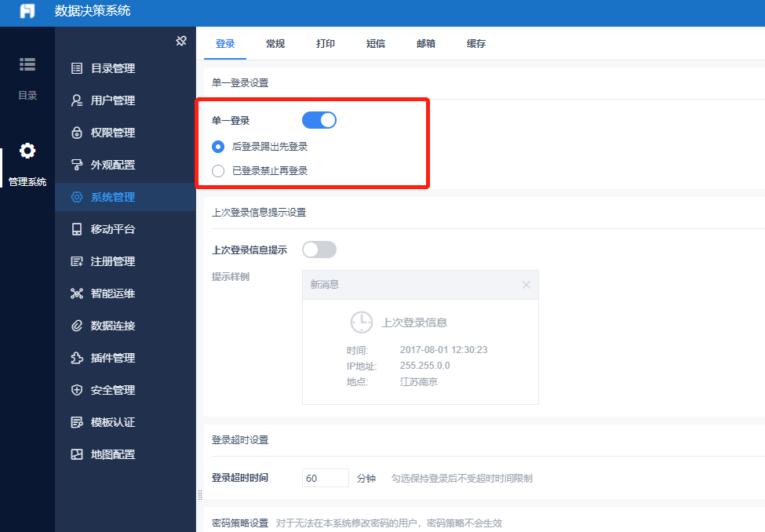
Task: Click the 单一登录设置 section heading
Action: 240,83
